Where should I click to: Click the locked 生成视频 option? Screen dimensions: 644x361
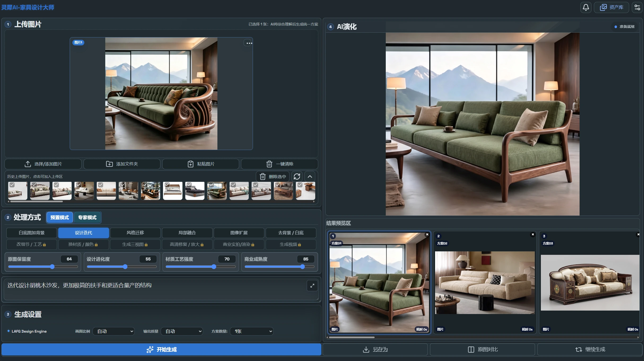pyautogui.click(x=291, y=244)
